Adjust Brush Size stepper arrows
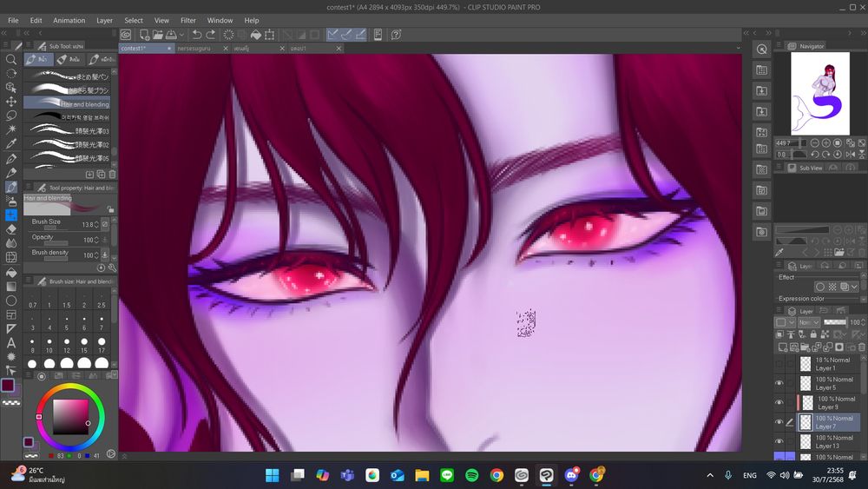 [96, 224]
